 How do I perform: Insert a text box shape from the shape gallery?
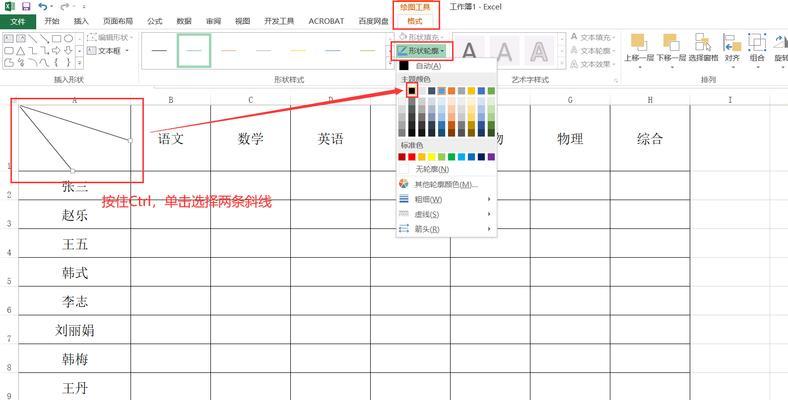9,39
